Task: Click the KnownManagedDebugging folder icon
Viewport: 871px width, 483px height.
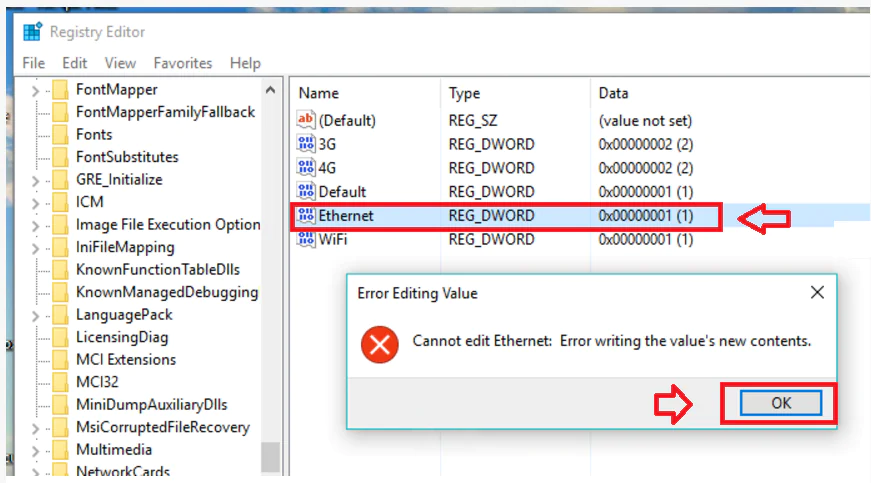Action: coord(60,292)
